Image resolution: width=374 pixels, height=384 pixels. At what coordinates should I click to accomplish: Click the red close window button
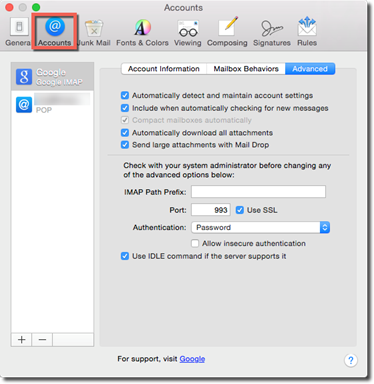[9, 7]
